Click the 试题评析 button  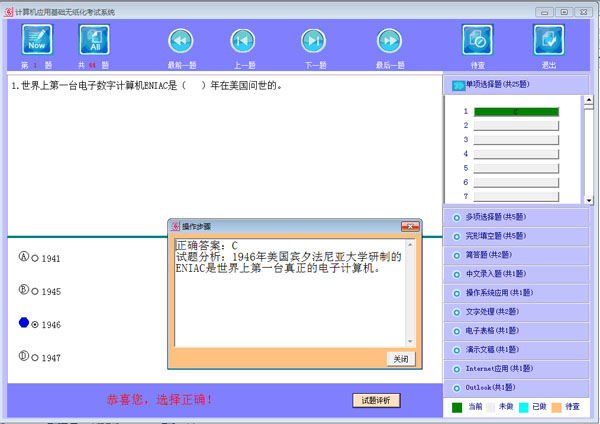coord(377,400)
